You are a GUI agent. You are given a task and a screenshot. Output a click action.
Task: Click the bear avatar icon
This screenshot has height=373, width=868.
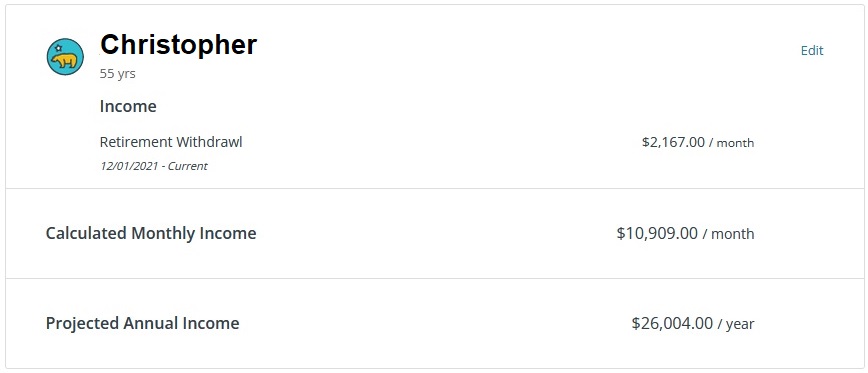pos(65,56)
